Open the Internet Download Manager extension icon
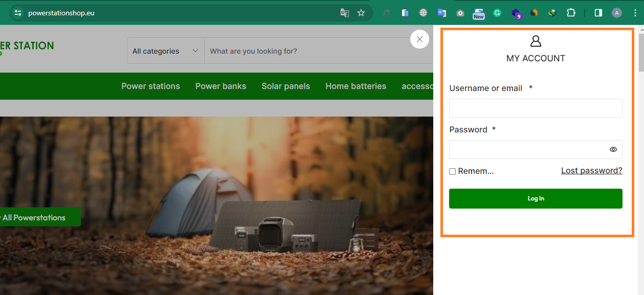Screen dimensions: 644x295 click(552, 13)
